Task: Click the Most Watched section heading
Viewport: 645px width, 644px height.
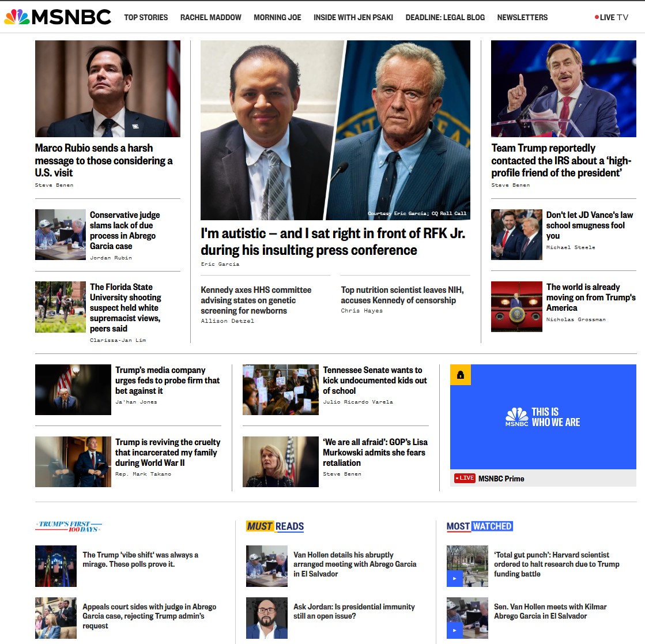Action: point(480,526)
